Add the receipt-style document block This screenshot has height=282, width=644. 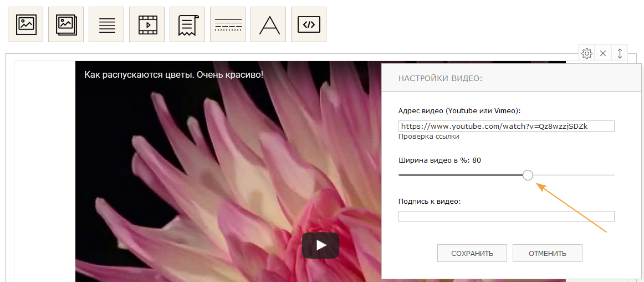tap(187, 24)
